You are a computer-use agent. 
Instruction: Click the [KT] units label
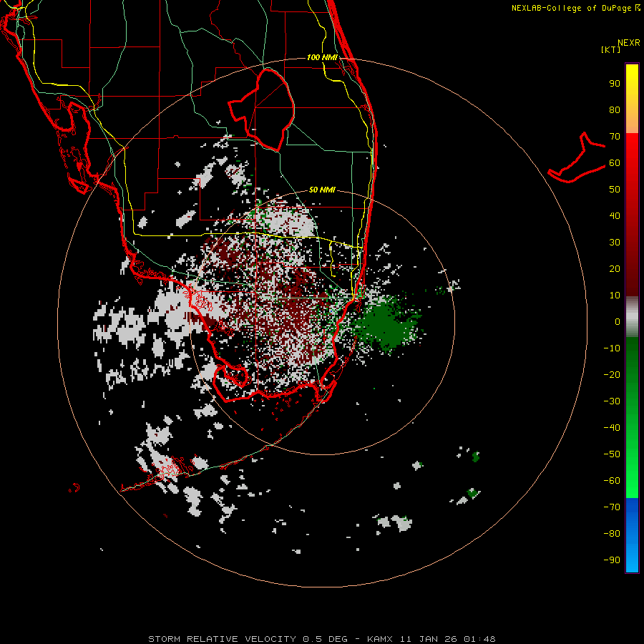coord(610,49)
